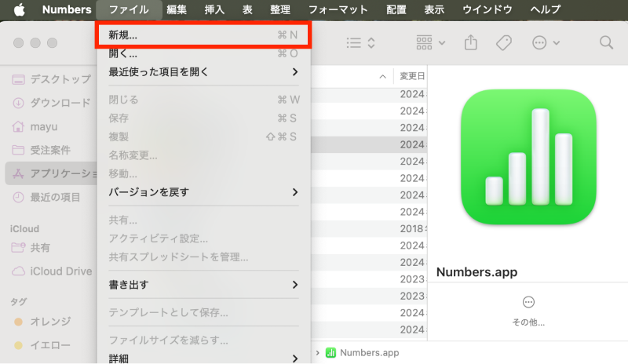Open the ellipsis action menu icon
Viewport: 628px width, 364px height.
(539, 43)
